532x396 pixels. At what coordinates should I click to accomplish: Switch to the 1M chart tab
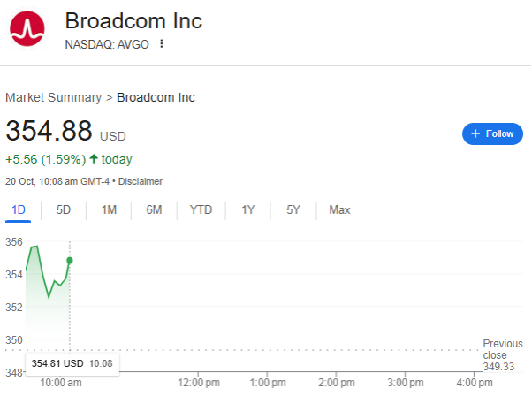(x=109, y=209)
